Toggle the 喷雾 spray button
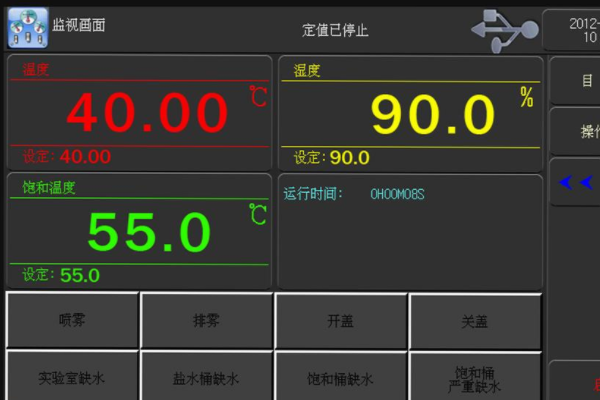The image size is (600, 400). (72, 321)
